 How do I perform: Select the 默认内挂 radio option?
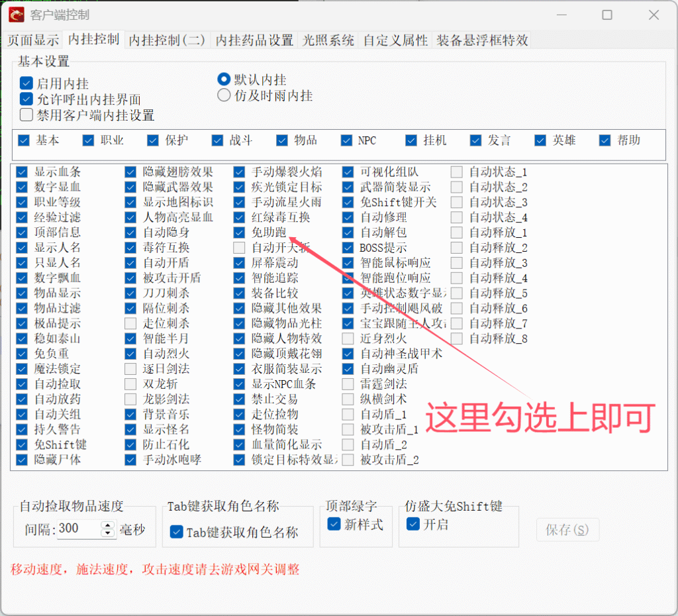coord(224,79)
